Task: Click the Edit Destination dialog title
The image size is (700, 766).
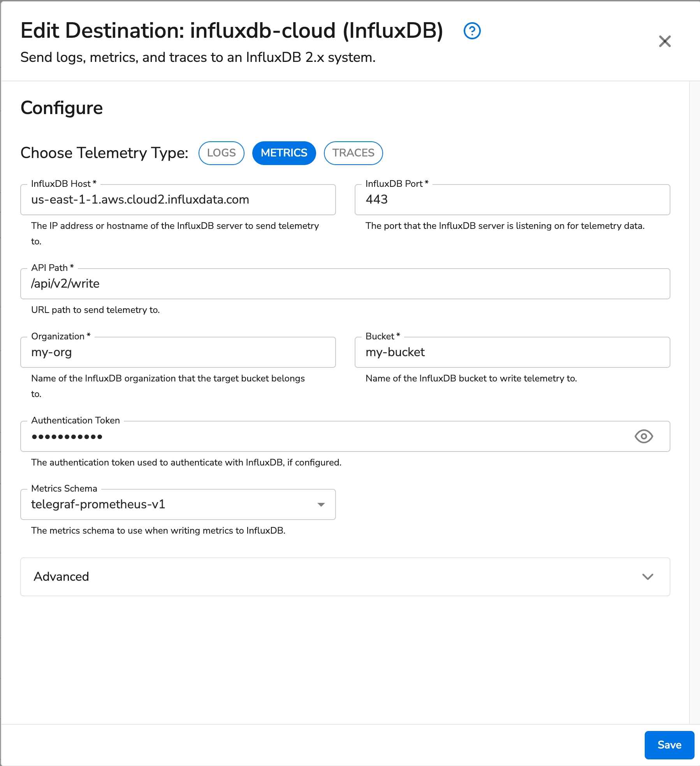Action: tap(232, 30)
